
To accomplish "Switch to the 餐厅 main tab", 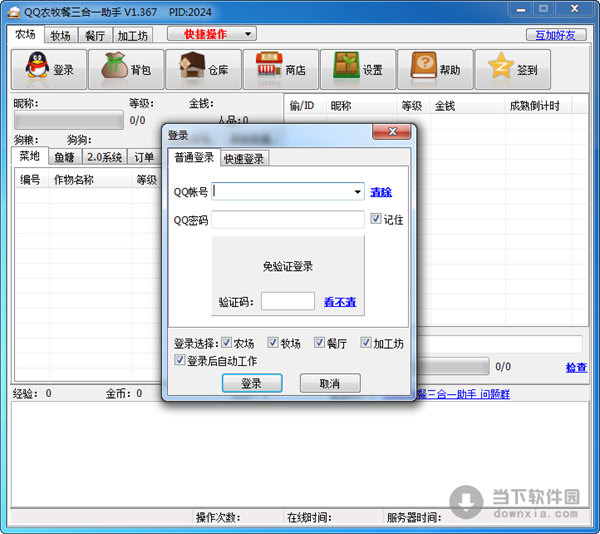I will coord(95,36).
